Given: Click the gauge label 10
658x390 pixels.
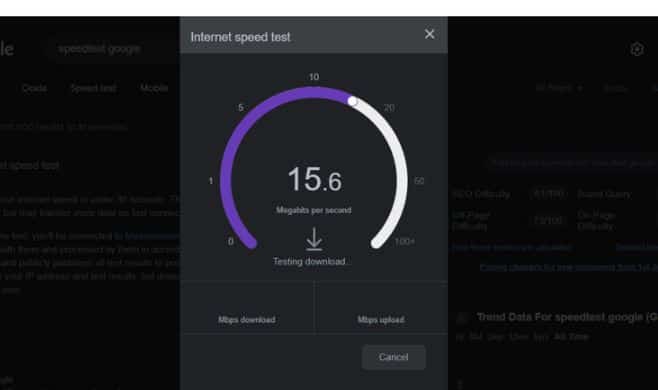Looking at the screenshot, I should pyautogui.click(x=314, y=77).
